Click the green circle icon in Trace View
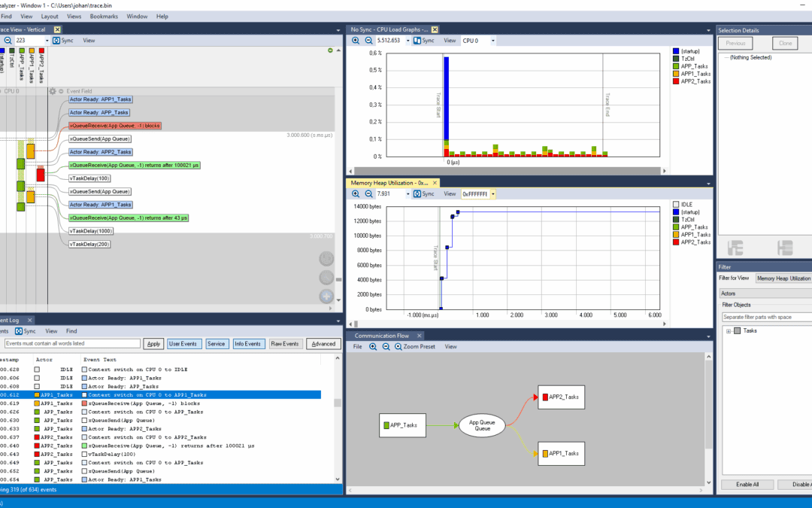The image size is (812, 508). (330, 50)
